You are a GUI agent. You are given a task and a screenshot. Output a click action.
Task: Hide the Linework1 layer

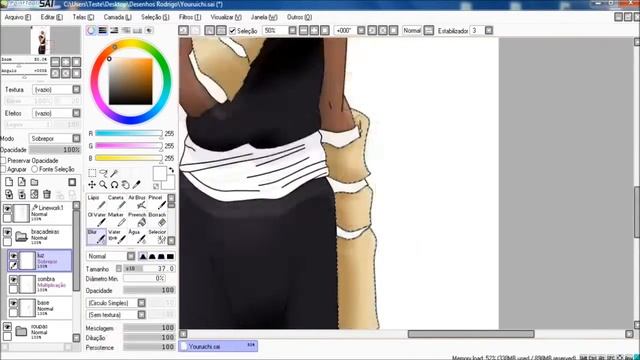tap(7, 209)
